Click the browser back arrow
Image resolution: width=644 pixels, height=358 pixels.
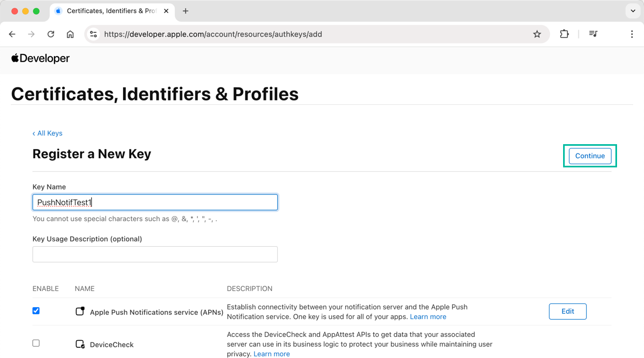coord(12,34)
